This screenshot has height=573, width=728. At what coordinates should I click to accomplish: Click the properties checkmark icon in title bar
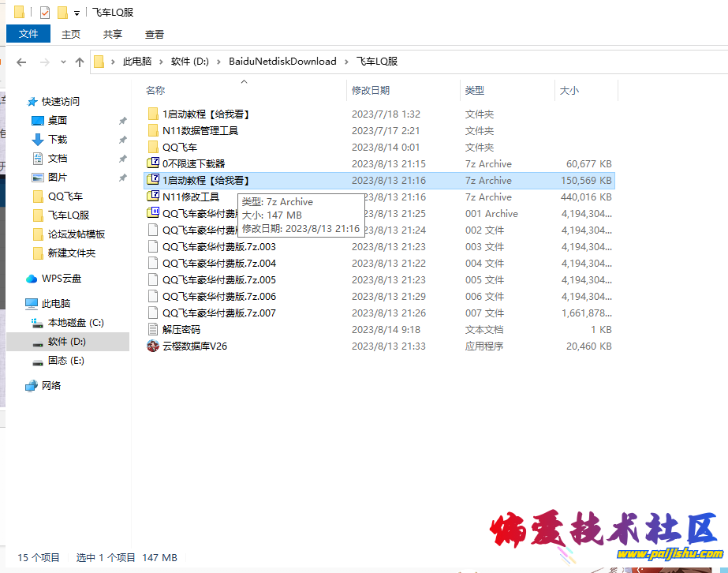tap(45, 12)
